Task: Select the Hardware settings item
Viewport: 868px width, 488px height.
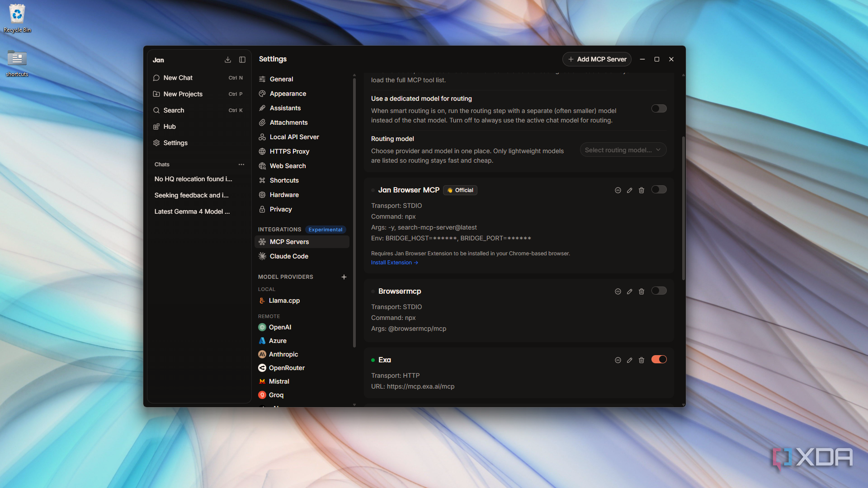Action: 302,195
